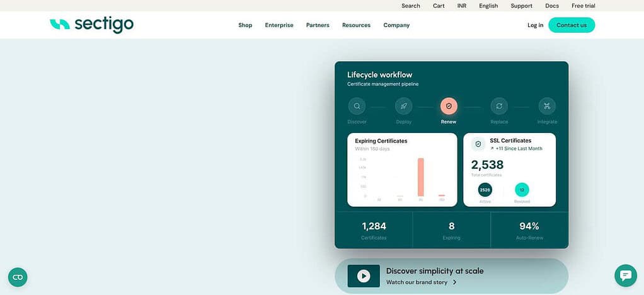The height and width of the screenshot is (295, 644).
Task: Click the Log in link
Action: pos(535,25)
